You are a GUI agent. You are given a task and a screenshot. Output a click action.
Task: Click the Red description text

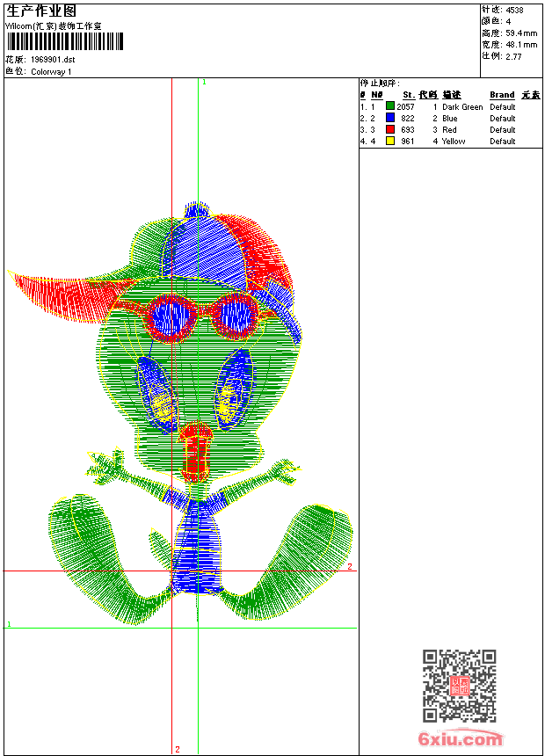(449, 130)
